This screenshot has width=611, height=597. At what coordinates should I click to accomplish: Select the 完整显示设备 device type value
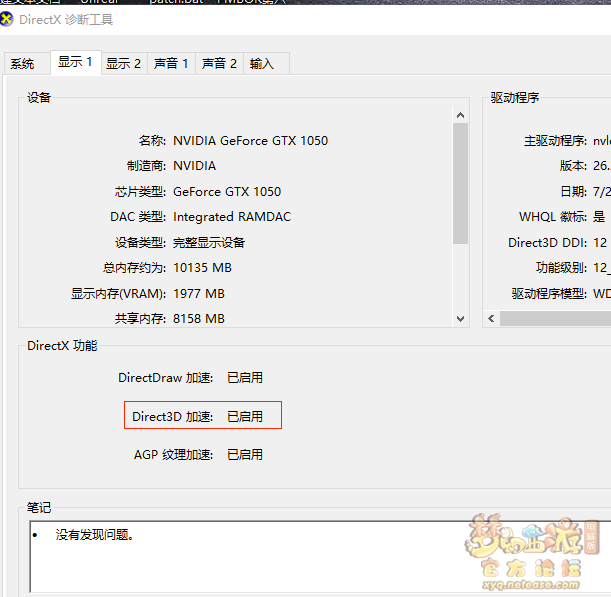pyautogui.click(x=209, y=243)
